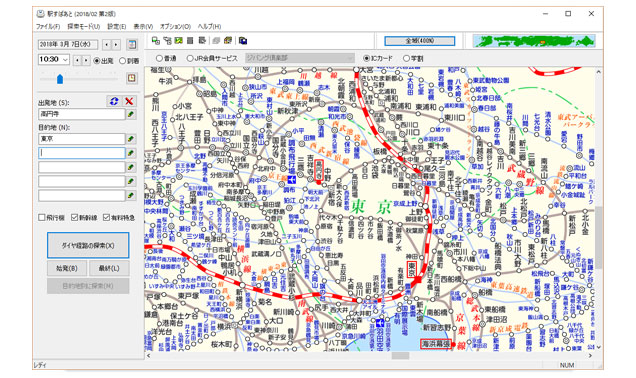The width and height of the screenshot is (636, 378).
Task: Click the second toolbar tree-structure icon
Action: 167,41
